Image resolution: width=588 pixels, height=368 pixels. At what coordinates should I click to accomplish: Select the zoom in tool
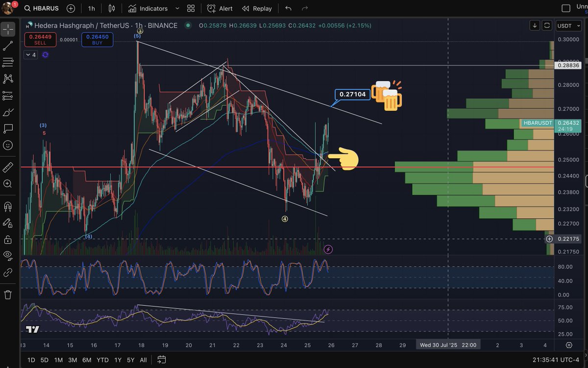[x=8, y=184]
